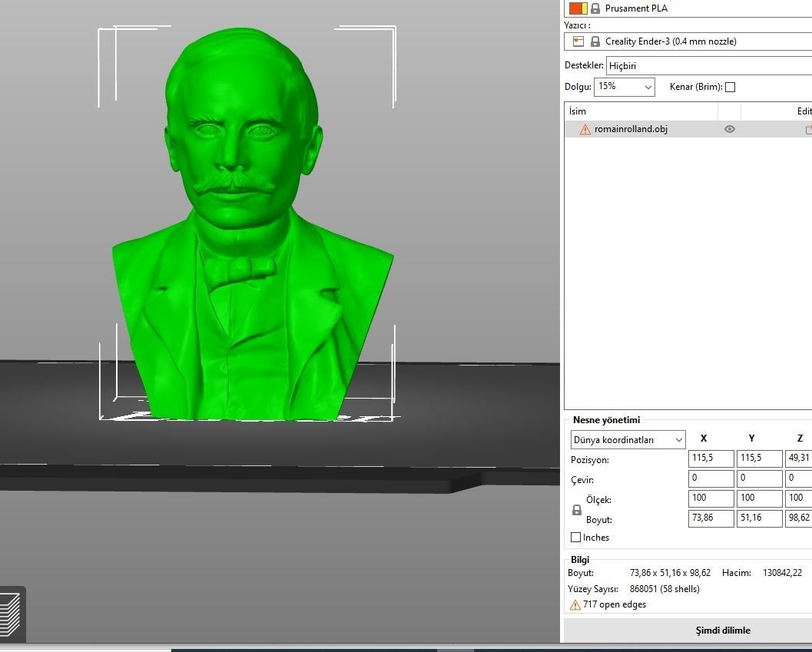This screenshot has width=812, height=652.
Task: Select romainrolland.obj in the object list
Action: [x=631, y=129]
